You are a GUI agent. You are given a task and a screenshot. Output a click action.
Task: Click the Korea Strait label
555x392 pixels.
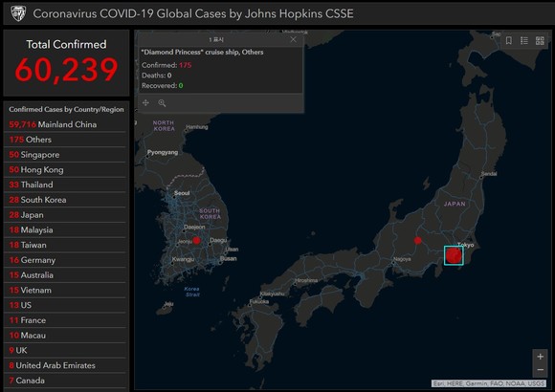(191, 292)
